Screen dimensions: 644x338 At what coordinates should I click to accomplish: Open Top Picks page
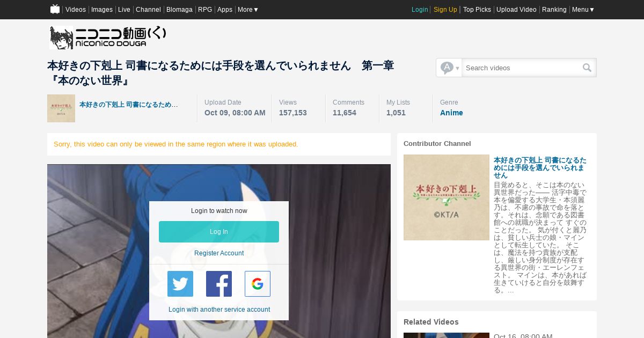coord(477,10)
